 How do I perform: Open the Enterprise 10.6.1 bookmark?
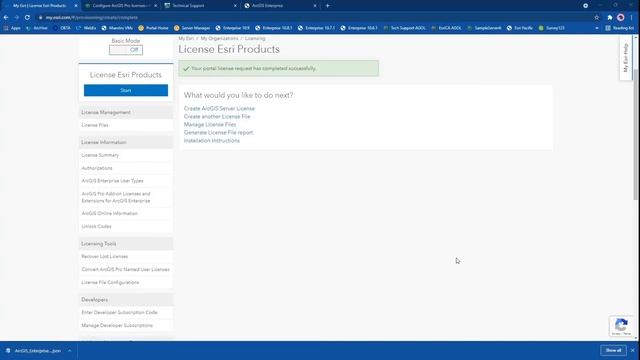pyautogui.click(x=359, y=28)
